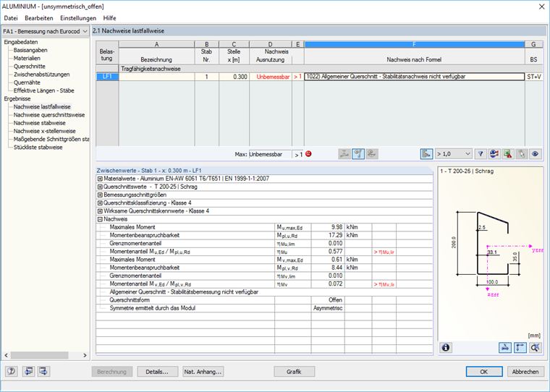Click the 1022) Allgemeiner Querschnitt cell

click(x=414, y=77)
